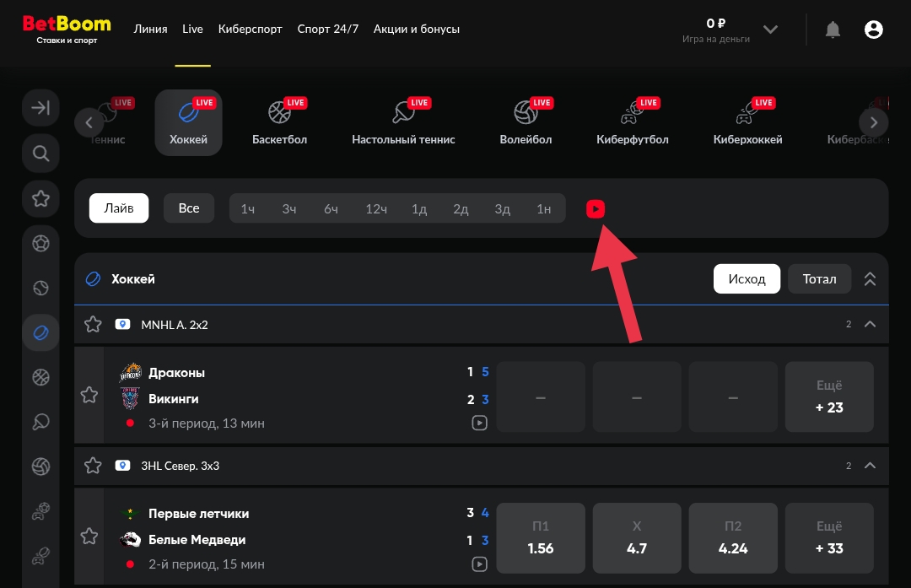Viewport: 911px width, 588px height.
Task: Open Ещё +33 markets button
Action: 829,538
